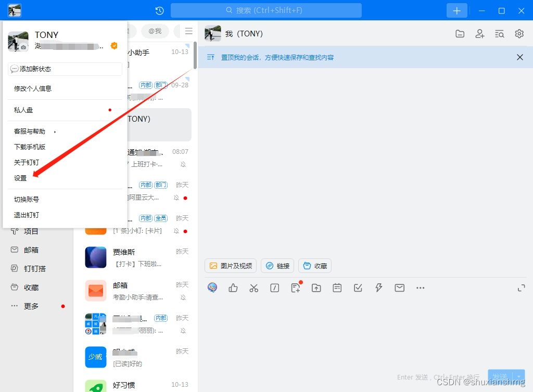Upload a file with the upload icon

tap(316, 288)
